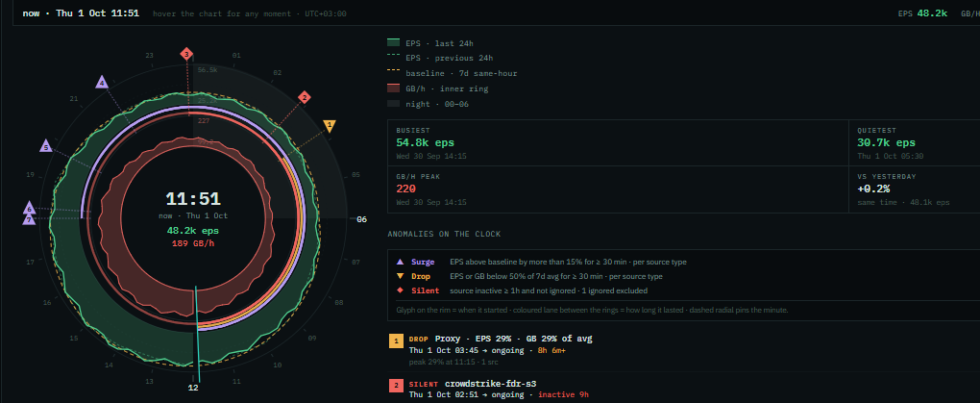Click the green EPS last 24h legend swatch

point(393,43)
